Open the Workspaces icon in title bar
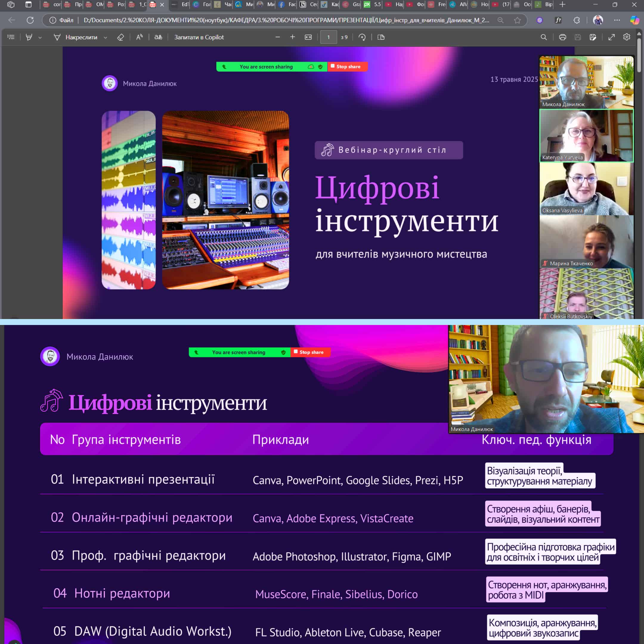This screenshot has height=644, width=644. 11,5
